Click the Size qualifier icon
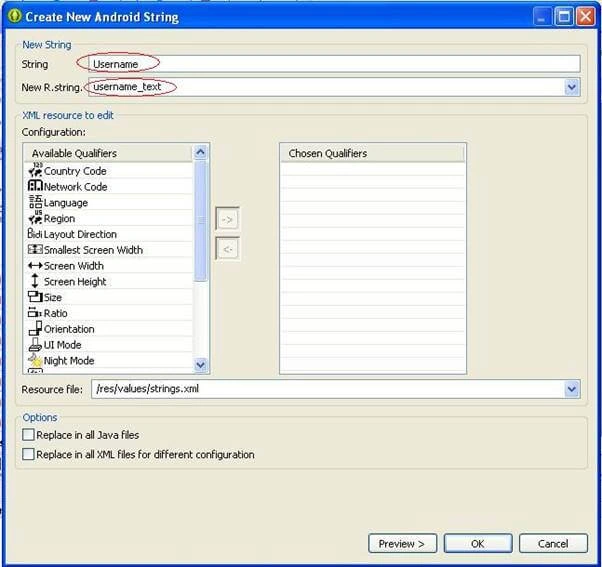 coord(35,297)
